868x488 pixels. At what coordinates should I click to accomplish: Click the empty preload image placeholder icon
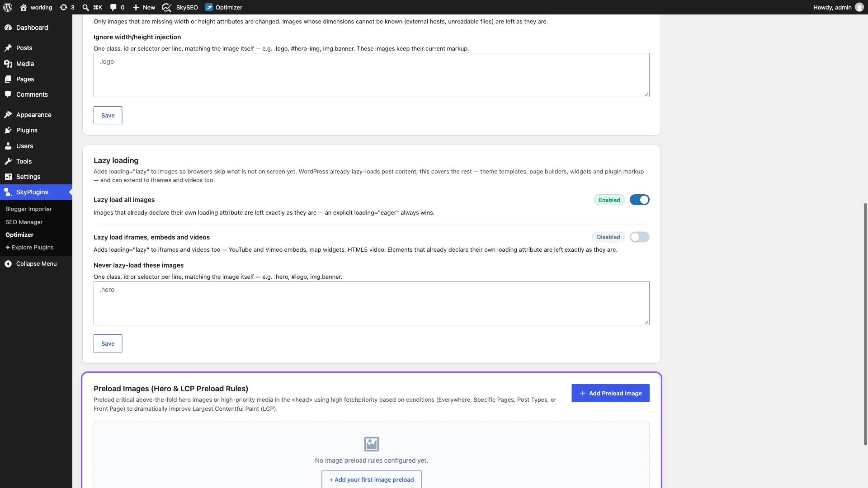(372, 444)
